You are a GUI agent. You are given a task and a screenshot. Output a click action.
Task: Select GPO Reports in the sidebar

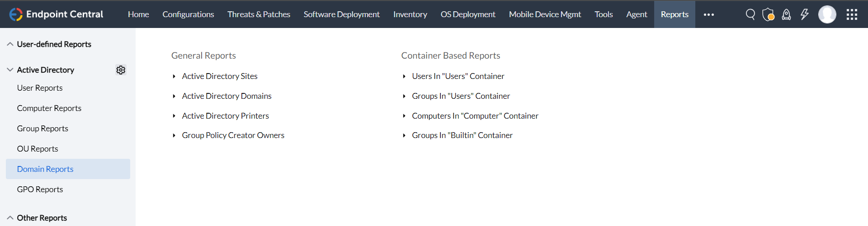(x=40, y=189)
